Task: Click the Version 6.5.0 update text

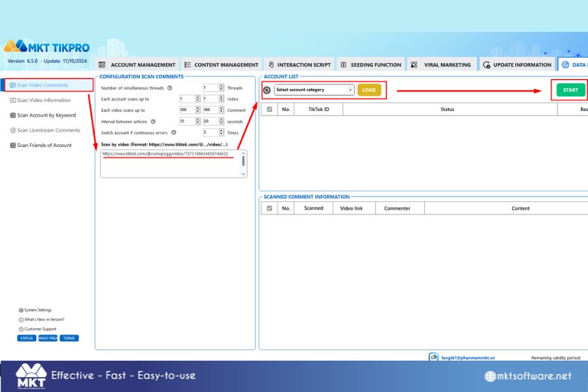Action: point(47,61)
